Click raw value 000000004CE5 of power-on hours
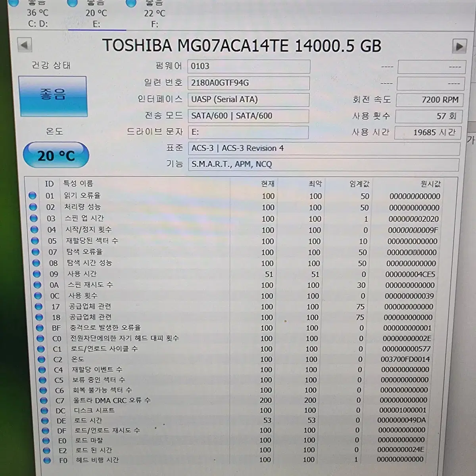Image resolution: width=476 pixels, height=476 pixels. [410, 274]
